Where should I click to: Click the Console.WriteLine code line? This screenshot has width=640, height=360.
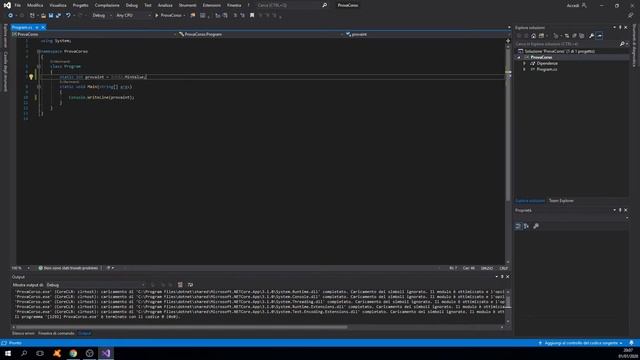tap(101, 98)
